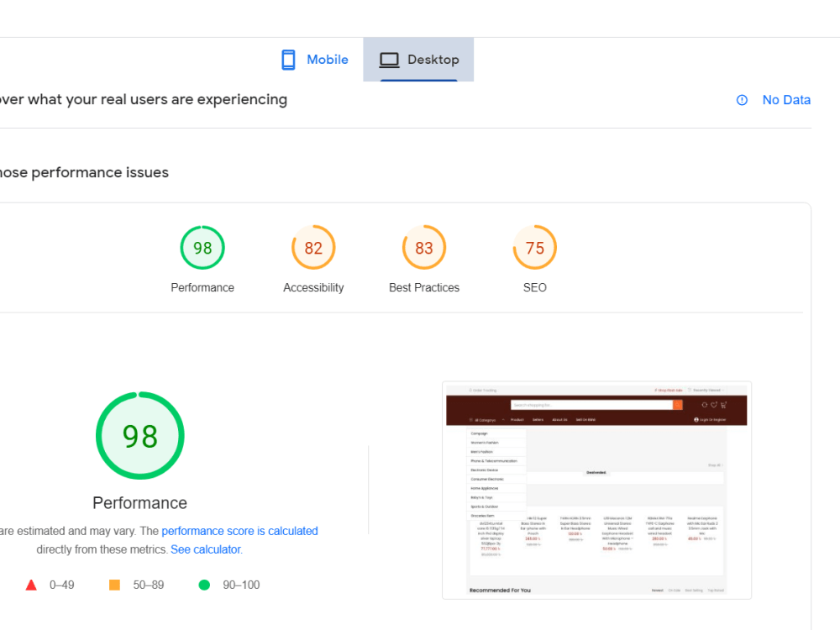The height and width of the screenshot is (630, 840).
Task: Click the large Performance heading
Action: pos(139,503)
